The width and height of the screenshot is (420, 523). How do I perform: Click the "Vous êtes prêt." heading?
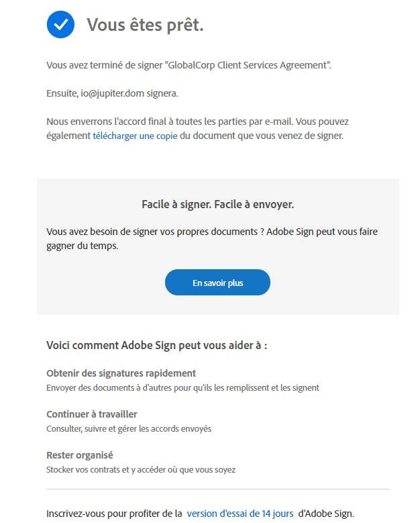tap(145, 26)
